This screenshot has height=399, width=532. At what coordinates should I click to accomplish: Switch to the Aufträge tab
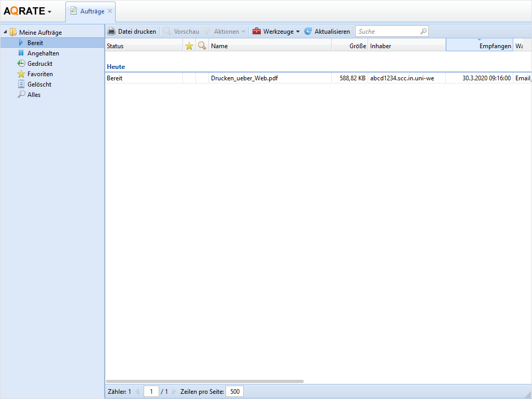(92, 11)
